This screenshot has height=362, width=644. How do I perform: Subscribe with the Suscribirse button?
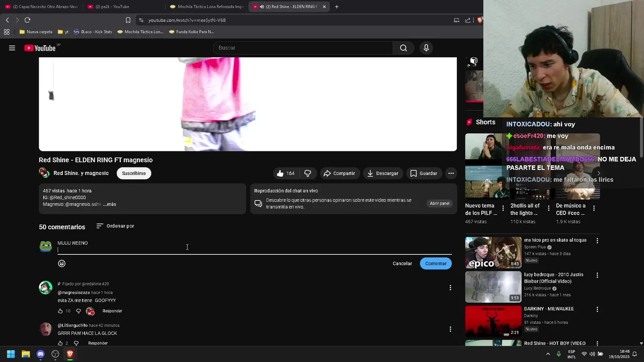[x=134, y=173]
